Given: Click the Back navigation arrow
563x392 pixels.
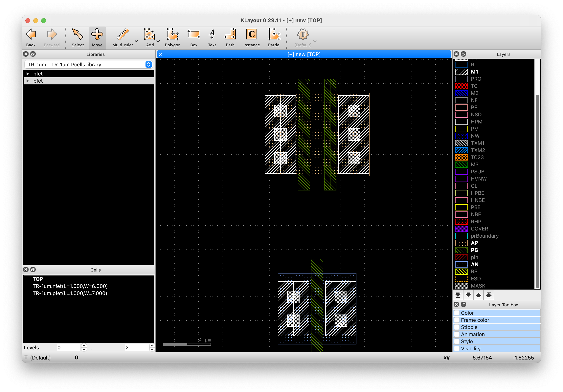Looking at the screenshot, I should point(31,37).
